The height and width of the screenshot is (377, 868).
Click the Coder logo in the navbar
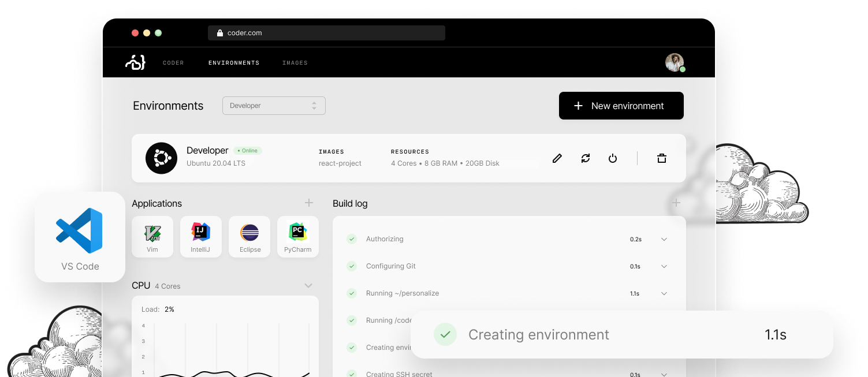[x=135, y=62]
